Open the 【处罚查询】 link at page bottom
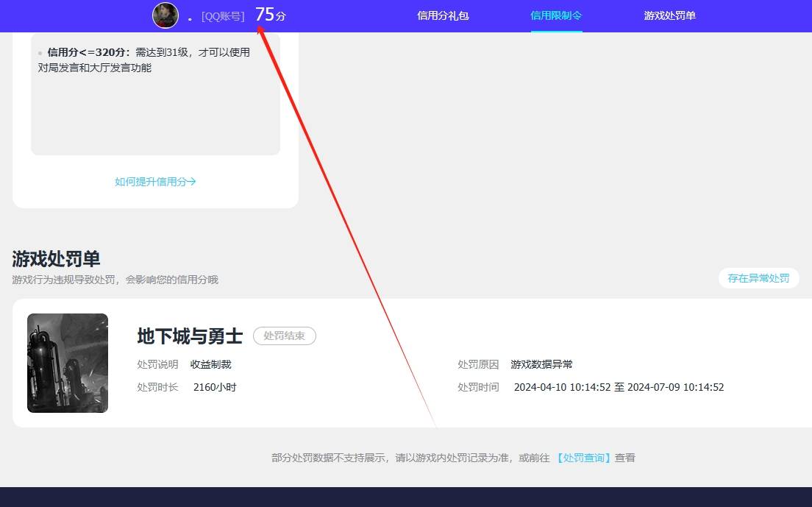This screenshot has width=812, height=507. pos(583,457)
